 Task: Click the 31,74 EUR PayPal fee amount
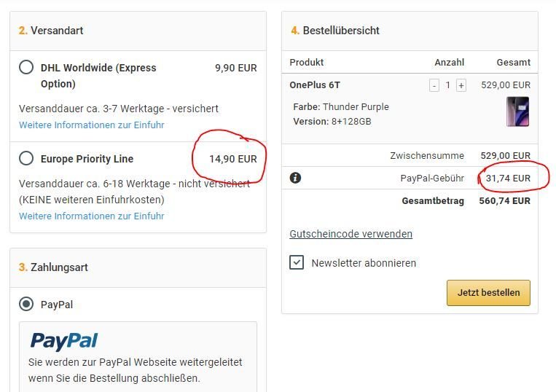[508, 178]
